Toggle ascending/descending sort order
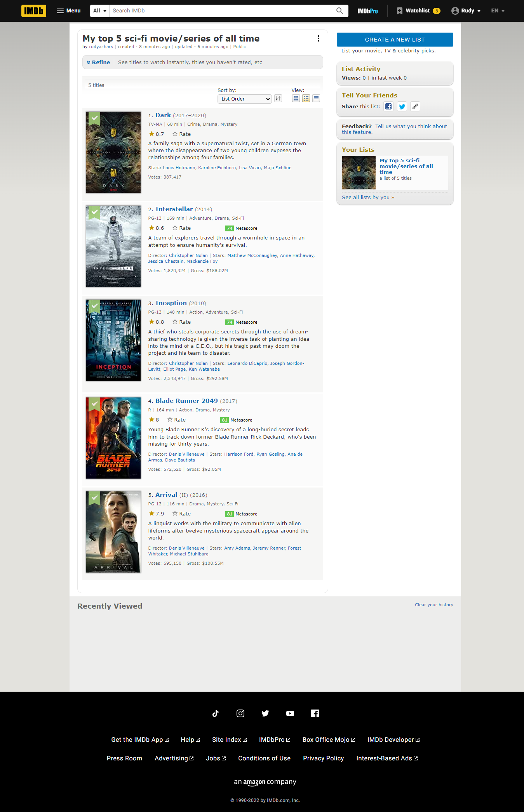The width and height of the screenshot is (524, 812). click(278, 99)
